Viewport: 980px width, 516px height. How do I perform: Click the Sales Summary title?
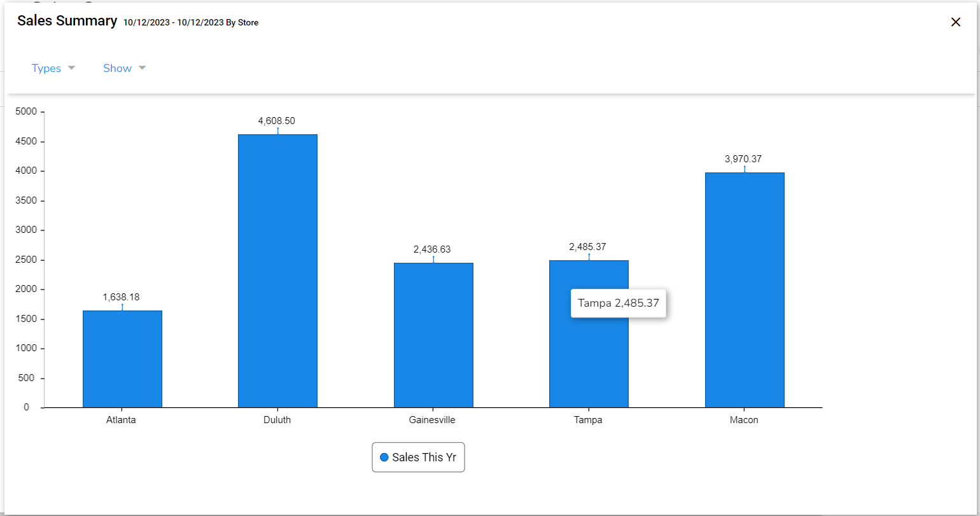point(67,21)
